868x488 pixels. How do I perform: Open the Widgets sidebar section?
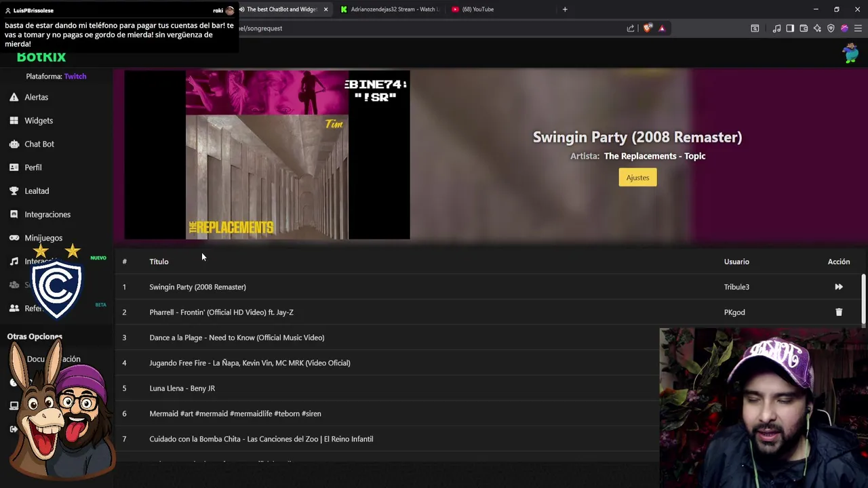tap(39, 121)
